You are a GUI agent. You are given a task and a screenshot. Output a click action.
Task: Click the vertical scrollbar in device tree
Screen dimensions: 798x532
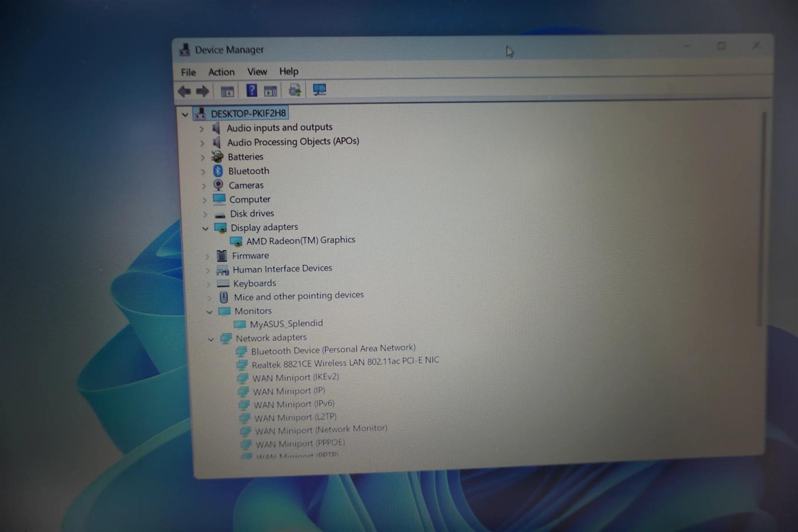763,219
